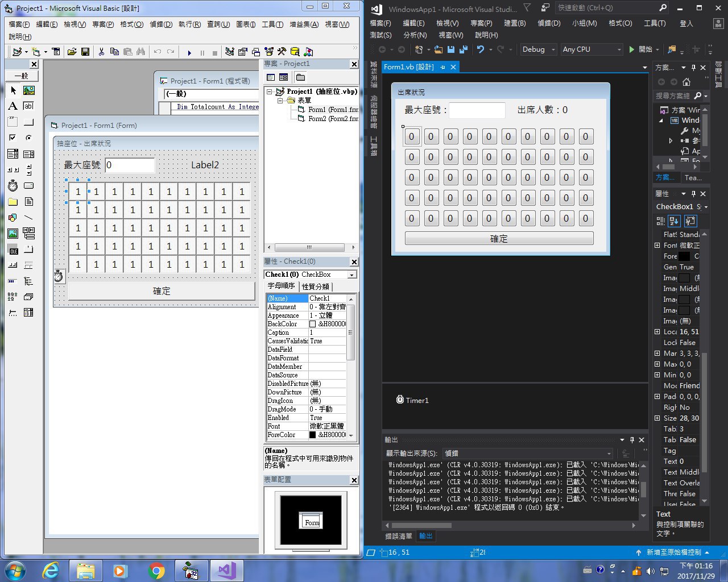Image resolution: width=728 pixels, height=582 pixels.
Task: Open the Any CPU platform dropdown
Action: [x=591, y=49]
